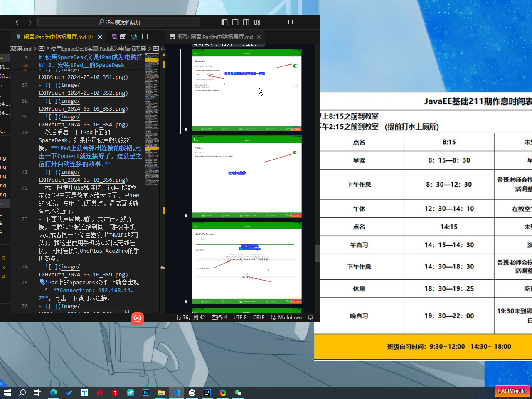The width and height of the screenshot is (532, 399).
Task: Open the blue checkmark To Do app in taskbar
Action: [x=69, y=392]
